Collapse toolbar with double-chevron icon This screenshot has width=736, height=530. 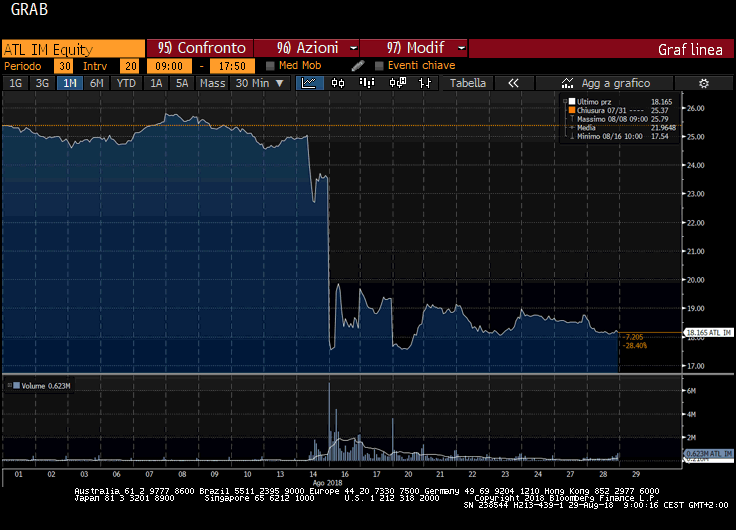click(x=513, y=83)
